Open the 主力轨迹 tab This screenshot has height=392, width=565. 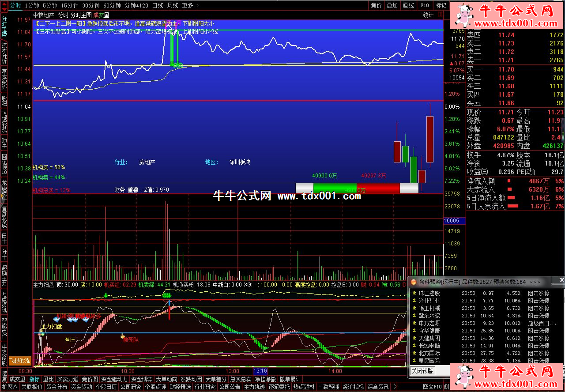click(x=255, y=387)
